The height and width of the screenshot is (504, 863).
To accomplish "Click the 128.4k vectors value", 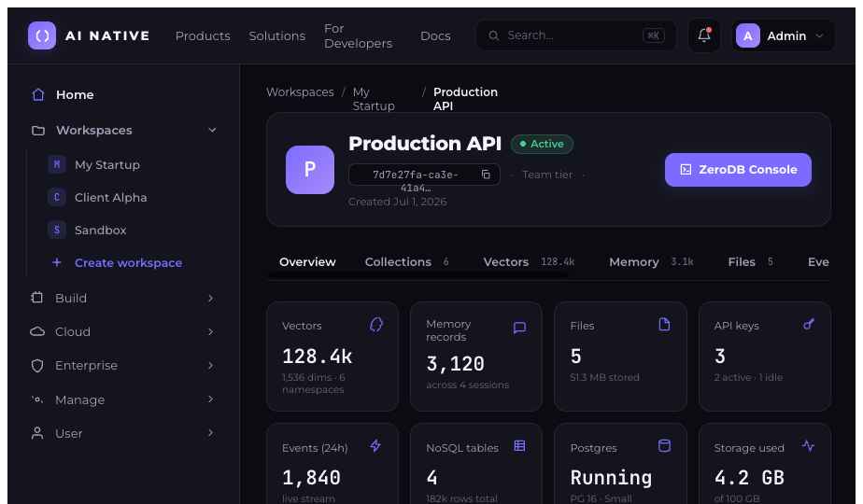I will coord(317,357).
